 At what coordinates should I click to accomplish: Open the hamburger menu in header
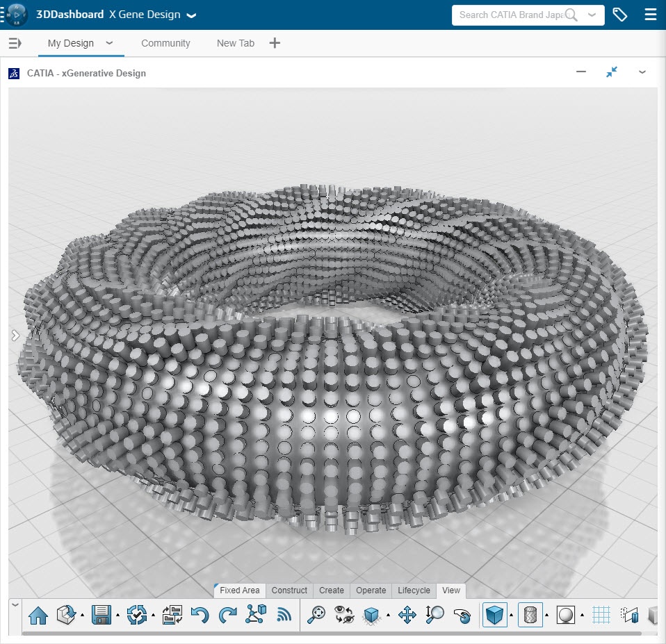tap(650, 15)
